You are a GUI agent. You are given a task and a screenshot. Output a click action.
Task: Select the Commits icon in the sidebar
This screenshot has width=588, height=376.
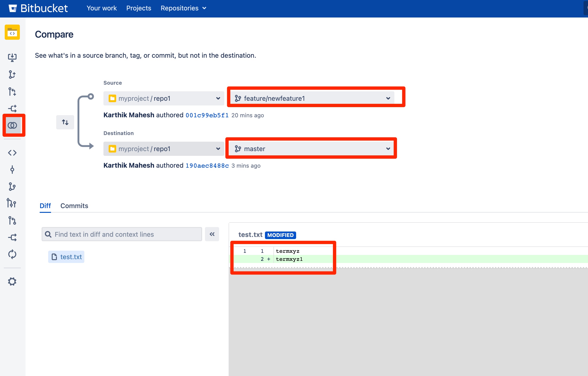click(12, 170)
